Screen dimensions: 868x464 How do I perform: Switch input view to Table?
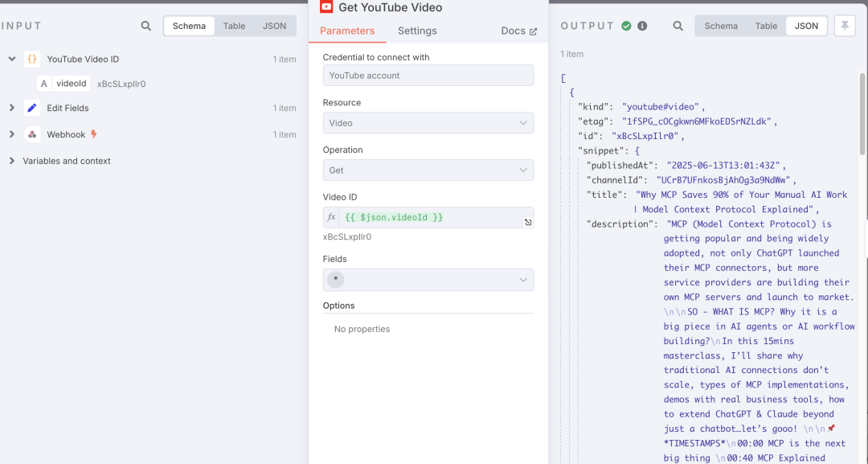pyautogui.click(x=234, y=26)
